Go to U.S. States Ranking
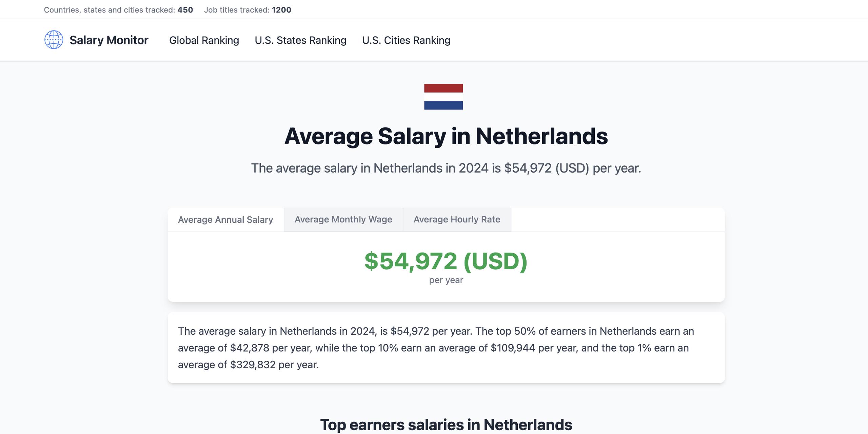Image resolution: width=868 pixels, height=434 pixels. point(300,40)
